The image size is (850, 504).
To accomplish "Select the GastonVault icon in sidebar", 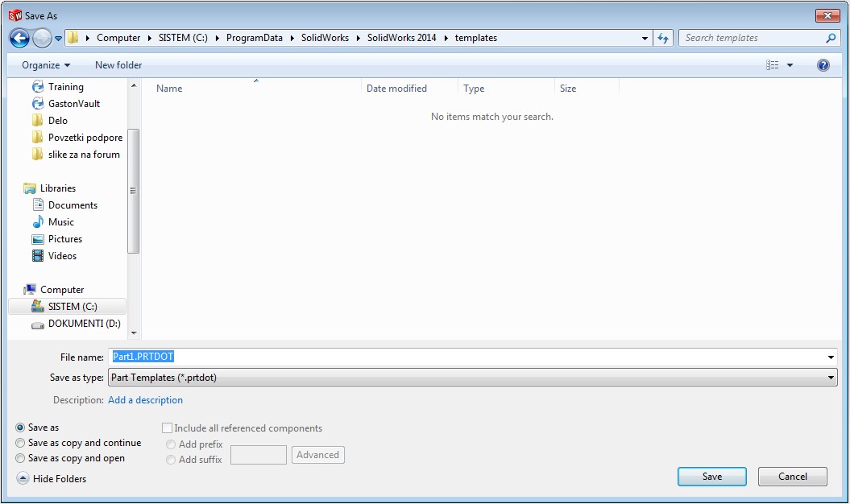I will pyautogui.click(x=38, y=104).
